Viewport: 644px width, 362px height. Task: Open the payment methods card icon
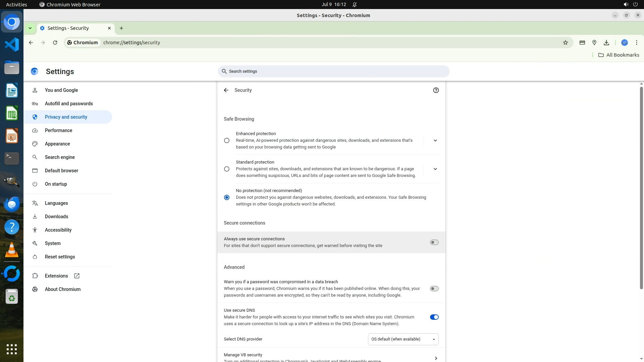point(582,43)
